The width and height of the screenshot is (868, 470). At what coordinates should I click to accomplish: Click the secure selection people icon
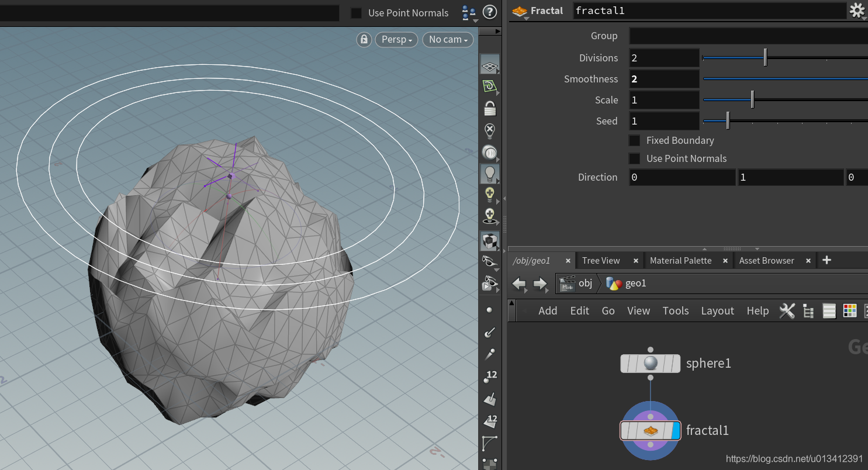(469, 12)
